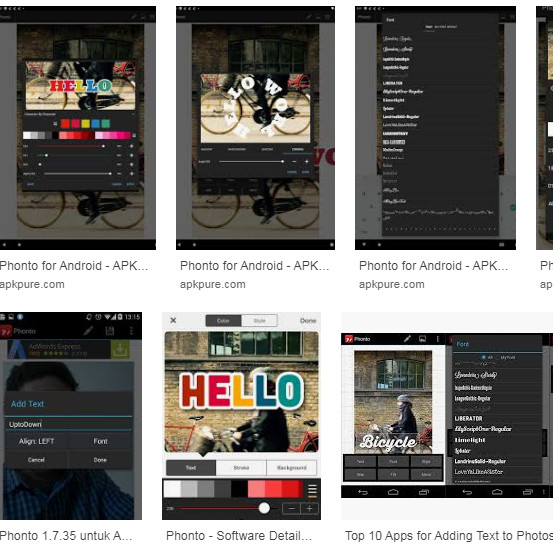Click Cancel in Add Text dialog
The width and height of the screenshot is (553, 553).
(x=36, y=460)
